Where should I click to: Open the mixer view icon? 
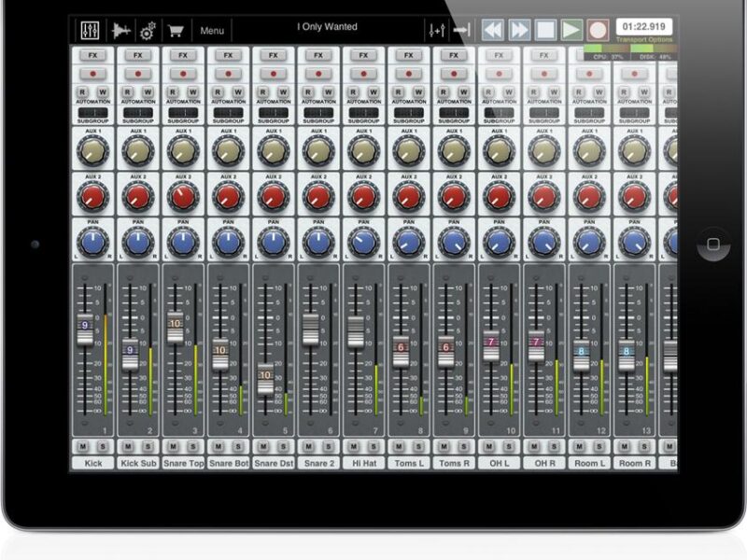(91, 30)
